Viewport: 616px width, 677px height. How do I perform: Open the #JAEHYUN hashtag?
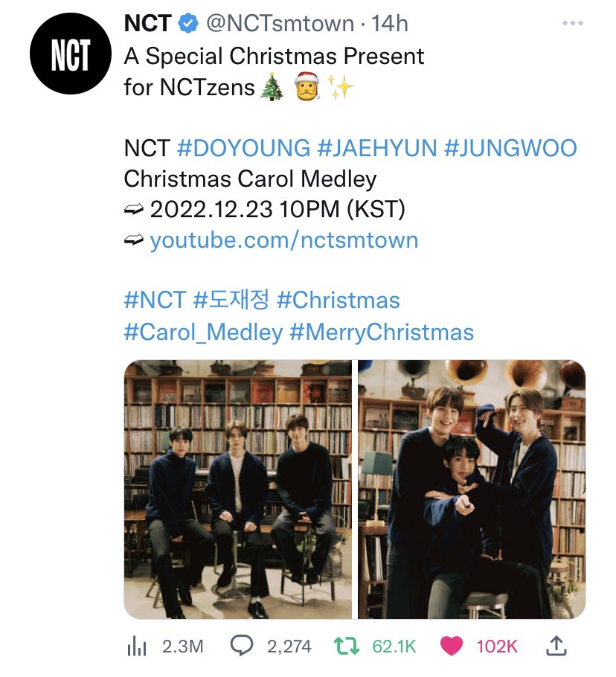[377, 148]
